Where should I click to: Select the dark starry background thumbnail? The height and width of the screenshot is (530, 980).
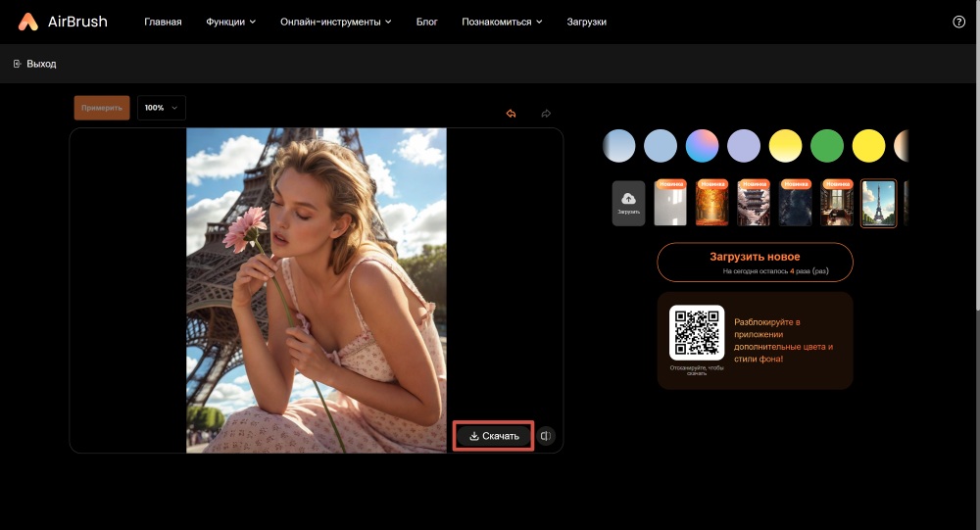(x=795, y=203)
